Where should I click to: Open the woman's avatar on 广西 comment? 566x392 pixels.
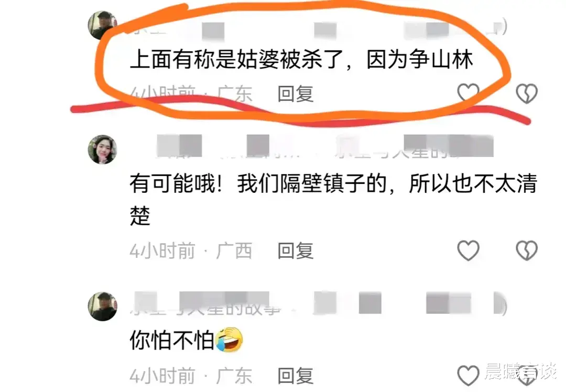tap(103, 149)
